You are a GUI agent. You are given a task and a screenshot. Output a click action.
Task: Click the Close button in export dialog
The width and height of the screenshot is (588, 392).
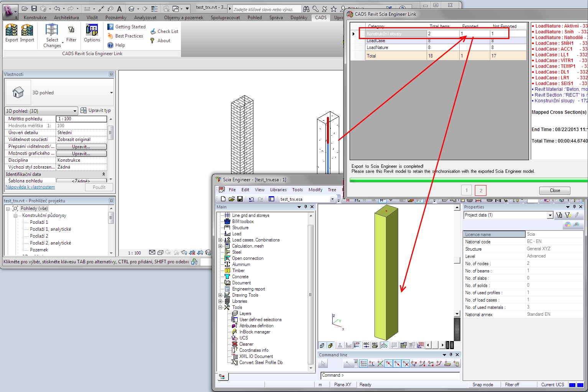(554, 190)
